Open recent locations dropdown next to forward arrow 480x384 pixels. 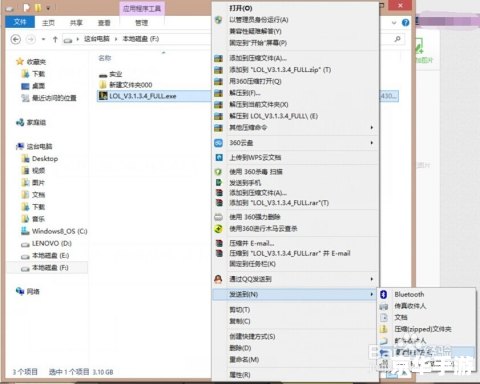click(43, 39)
